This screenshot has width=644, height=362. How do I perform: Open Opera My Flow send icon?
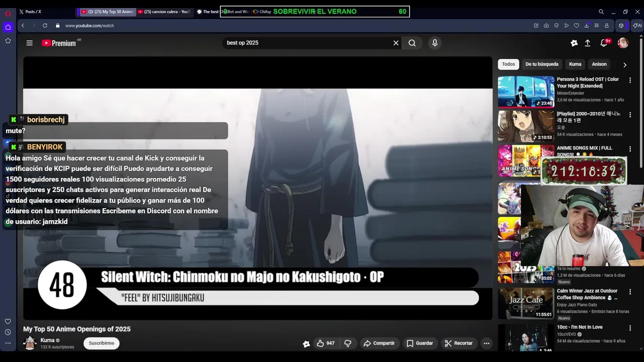point(567,26)
